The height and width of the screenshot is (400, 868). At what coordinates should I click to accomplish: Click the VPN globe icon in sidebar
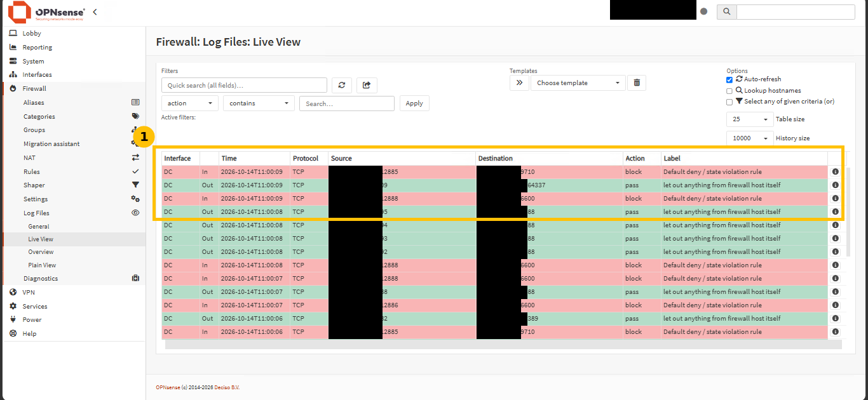click(13, 292)
